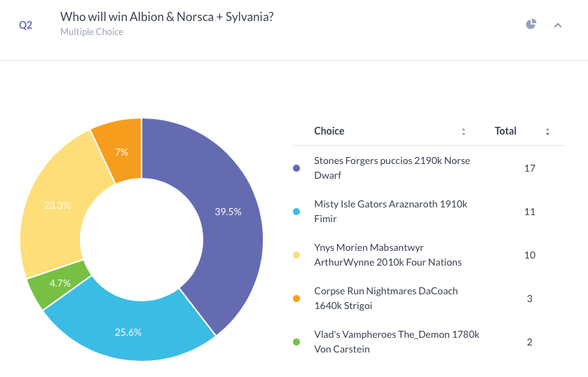
Task: Click the yellow Ynys Morien legend dot
Action: tap(296, 255)
